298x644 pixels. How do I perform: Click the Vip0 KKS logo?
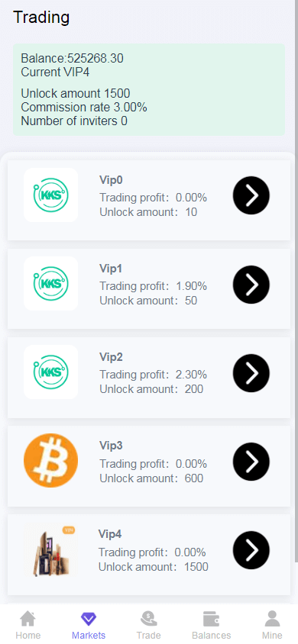[51, 195]
